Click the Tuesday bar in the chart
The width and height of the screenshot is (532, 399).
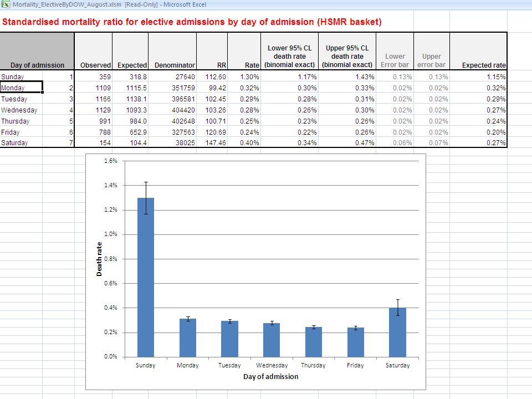(229, 339)
